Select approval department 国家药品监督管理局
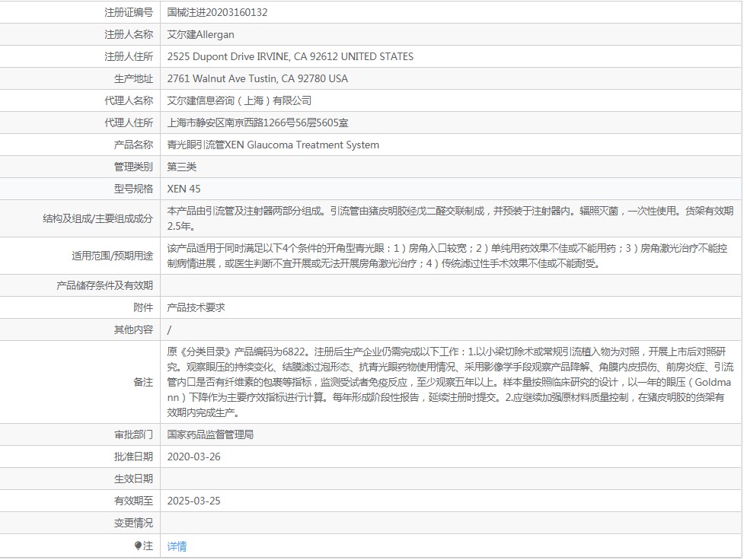Screen dimensions: 747x560 pos(210,434)
